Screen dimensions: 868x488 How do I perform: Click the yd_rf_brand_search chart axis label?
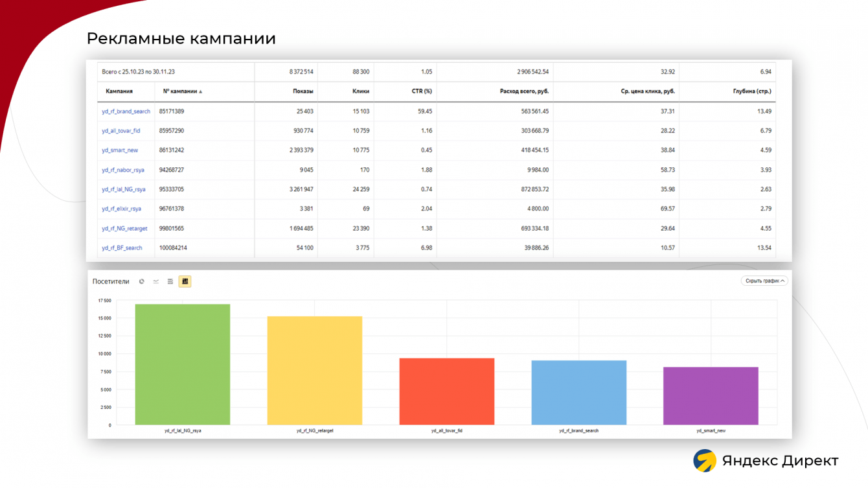pyautogui.click(x=579, y=430)
